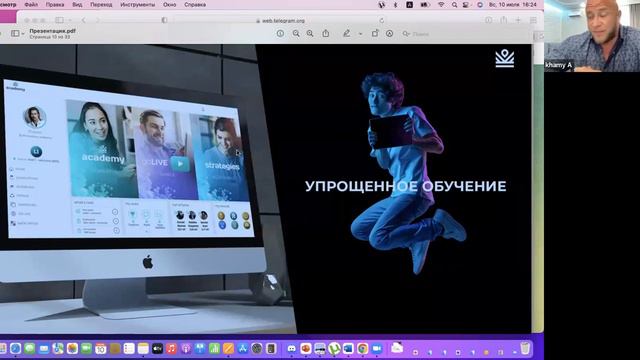Image resolution: width=640 pixels, height=360 pixels.
Task: Click the menu bar date and time
Action: tap(513, 5)
